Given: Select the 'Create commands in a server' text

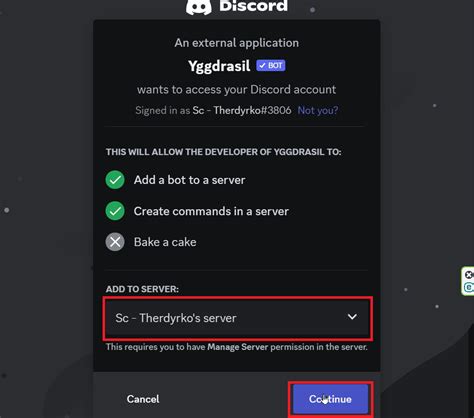Looking at the screenshot, I should click(x=211, y=211).
